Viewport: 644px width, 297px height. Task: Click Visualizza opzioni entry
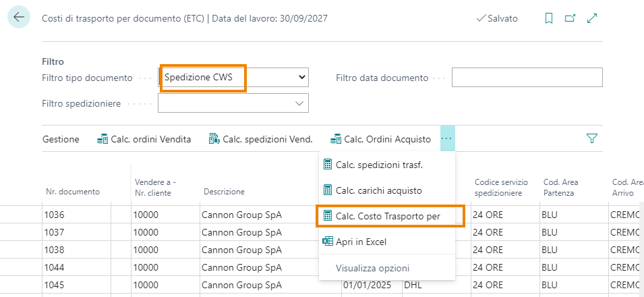tap(372, 268)
